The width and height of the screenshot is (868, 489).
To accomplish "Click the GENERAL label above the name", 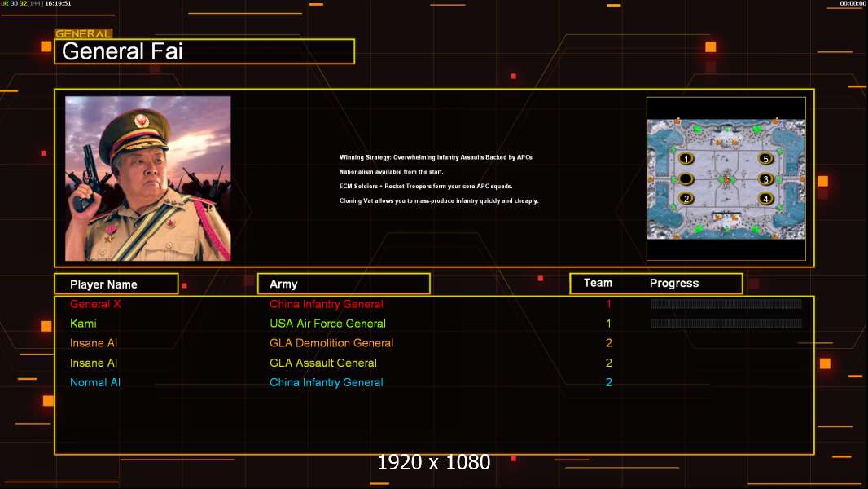I will (x=83, y=33).
